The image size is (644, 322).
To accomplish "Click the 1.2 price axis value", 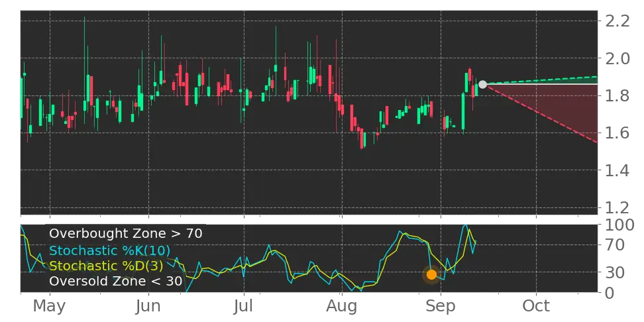I will (x=617, y=207).
